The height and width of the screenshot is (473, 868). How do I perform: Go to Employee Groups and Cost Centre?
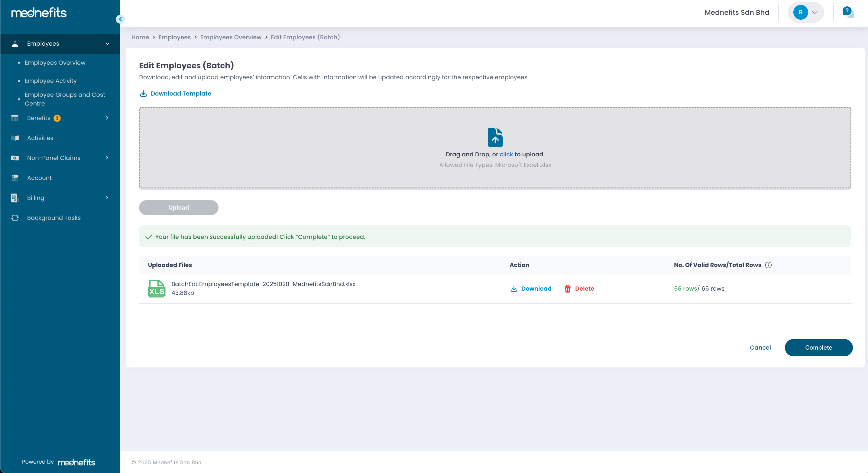click(x=65, y=99)
